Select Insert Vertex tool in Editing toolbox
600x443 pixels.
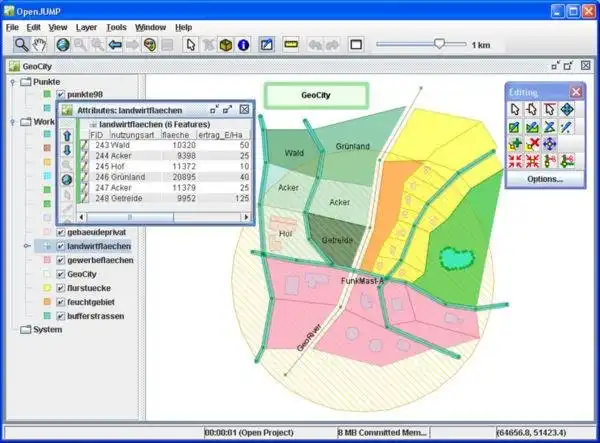point(515,144)
